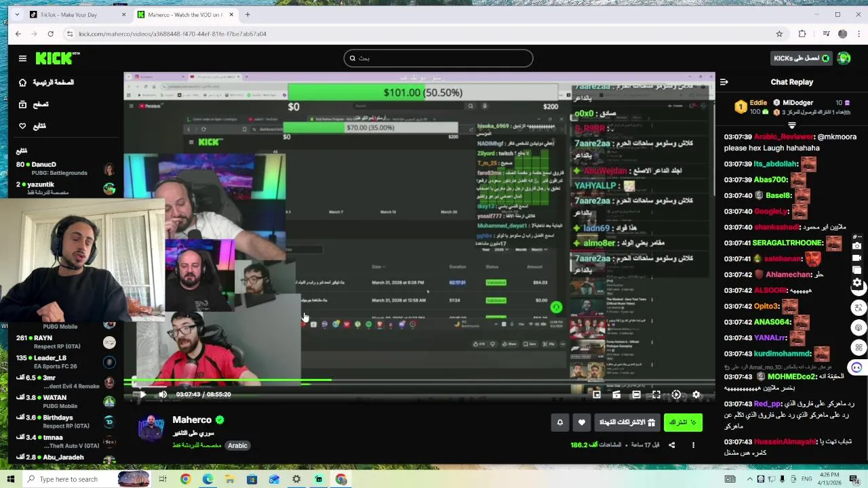Viewport: 868px width, 488px height.
Task: Click the picture-in-picture cast icon
Action: 596,394
